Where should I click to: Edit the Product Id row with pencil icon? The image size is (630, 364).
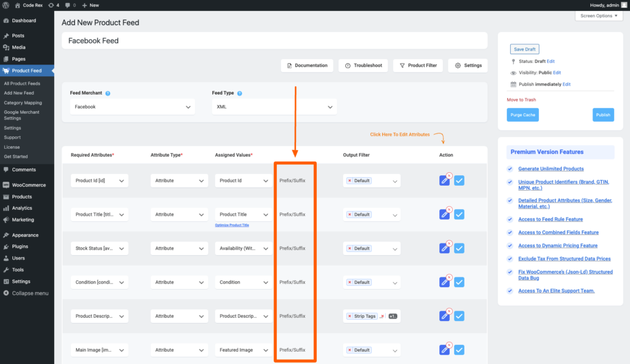pos(444,181)
